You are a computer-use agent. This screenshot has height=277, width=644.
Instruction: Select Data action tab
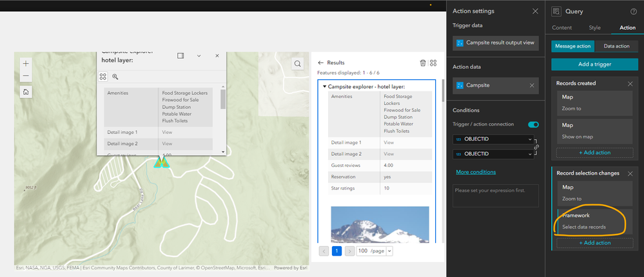click(616, 46)
